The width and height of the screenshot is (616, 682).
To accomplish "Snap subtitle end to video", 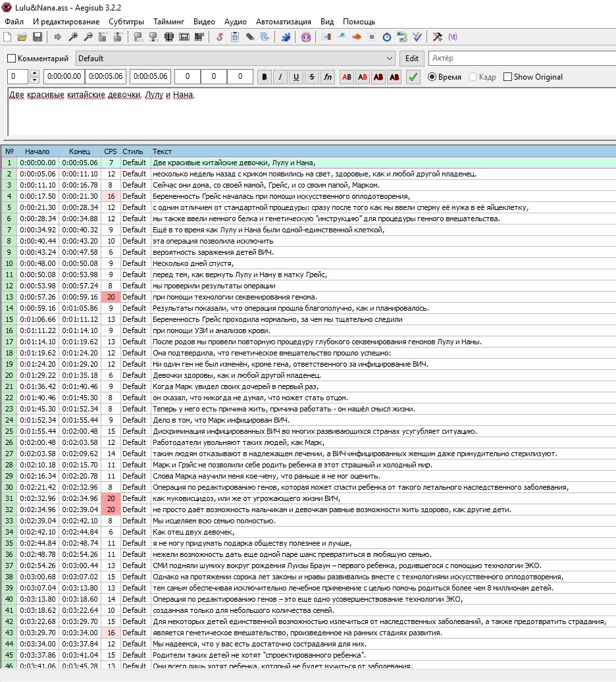I will tap(153, 37).
